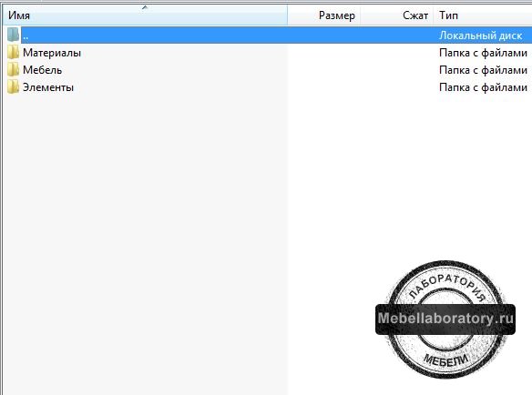The width and height of the screenshot is (532, 395).
Task: Click the Mebellaboratory.ru watermark banner
Action: coord(445,319)
